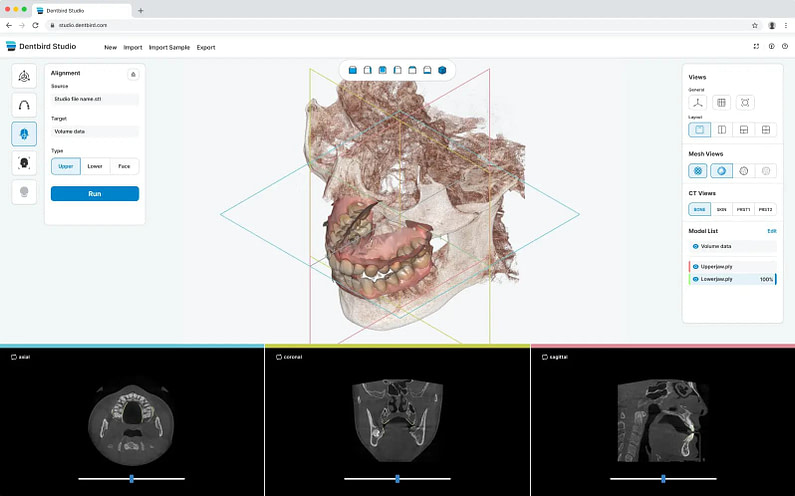795x496 pixels.
Task: Toggle visibility of Lowerjaw.ply
Action: coord(695,279)
